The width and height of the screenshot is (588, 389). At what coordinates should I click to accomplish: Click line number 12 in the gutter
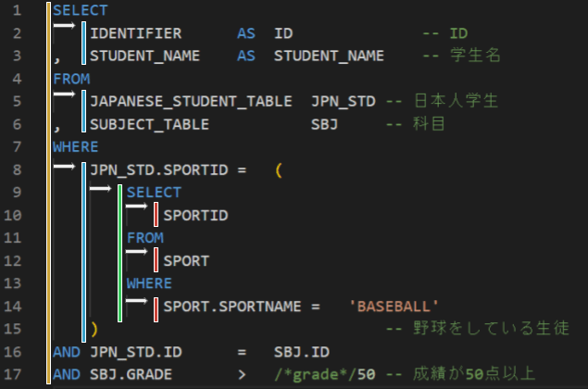tap(12, 261)
